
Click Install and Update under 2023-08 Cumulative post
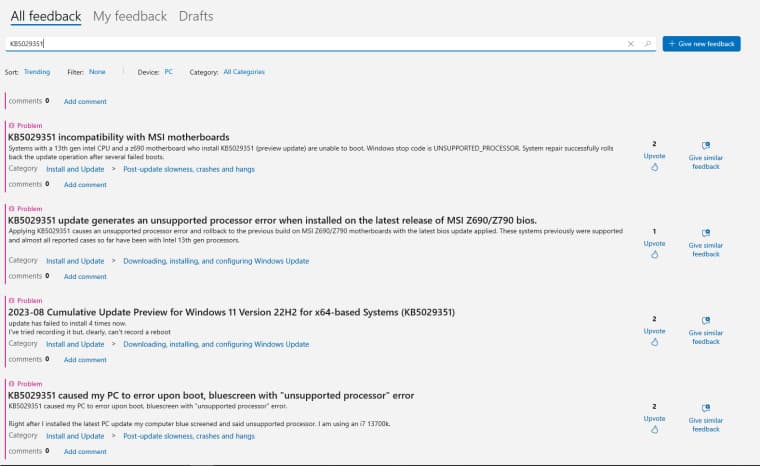click(75, 344)
